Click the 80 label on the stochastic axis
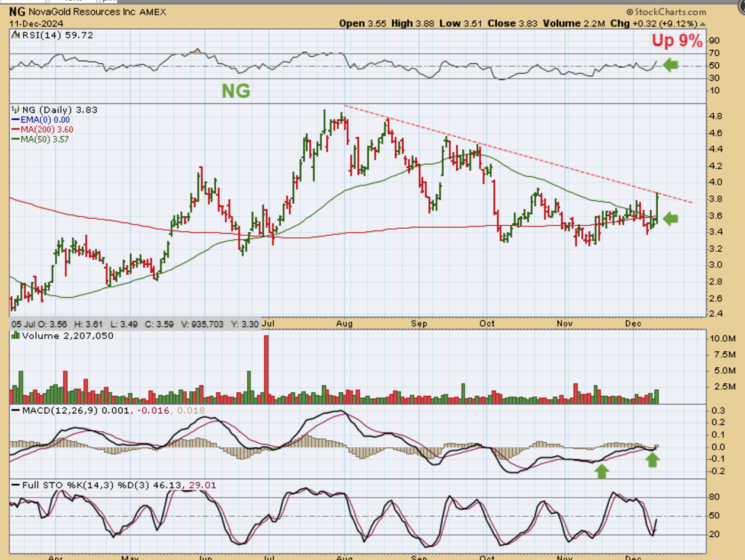The image size is (745, 560). (x=715, y=497)
